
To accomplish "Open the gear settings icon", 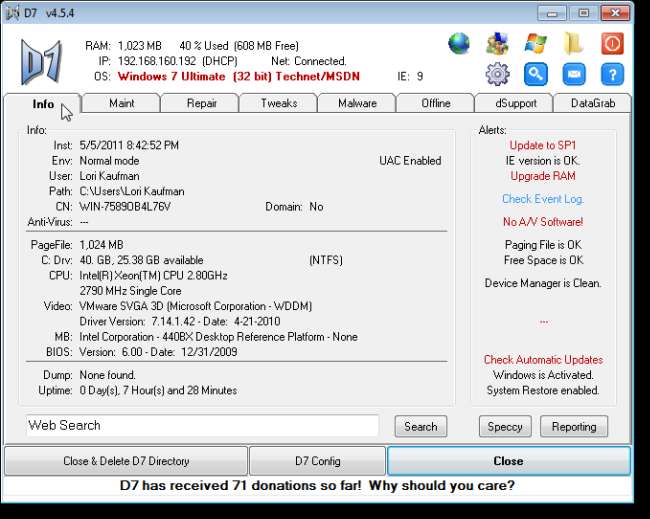I will pyautogui.click(x=497, y=74).
